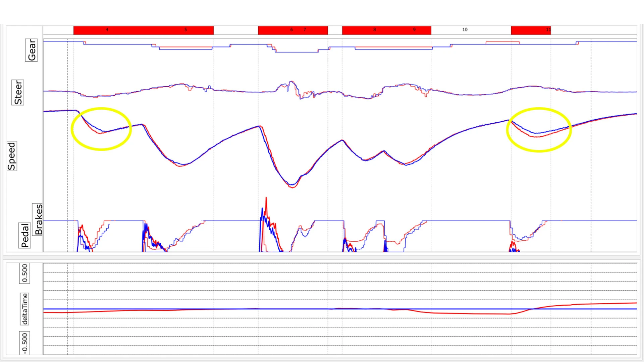
Task: Click the left yellow highlighted speed circle
Action: tap(101, 129)
